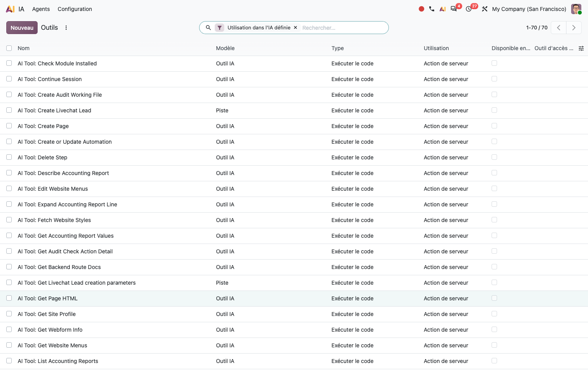Screen dimensions: 588x372
Task: Click the Nouveau button
Action: [22, 28]
